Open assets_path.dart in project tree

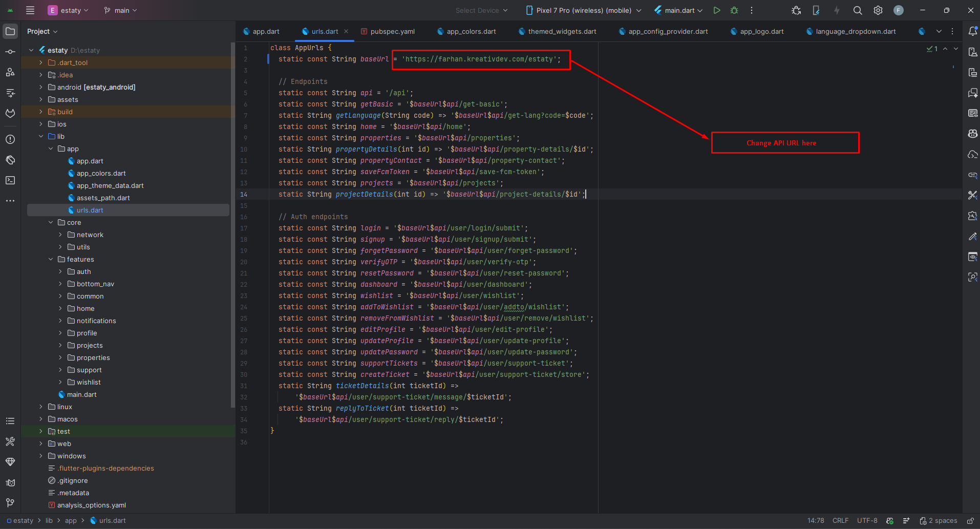click(x=103, y=198)
